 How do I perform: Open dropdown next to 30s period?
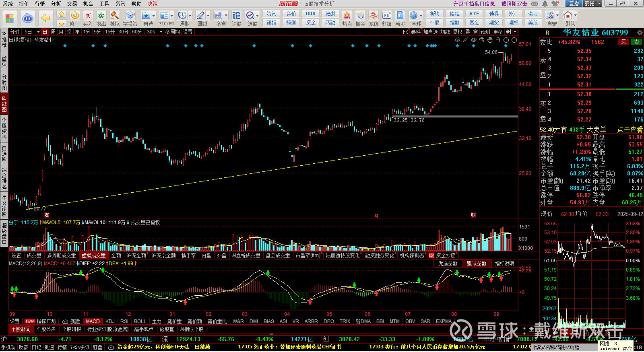[161, 32]
